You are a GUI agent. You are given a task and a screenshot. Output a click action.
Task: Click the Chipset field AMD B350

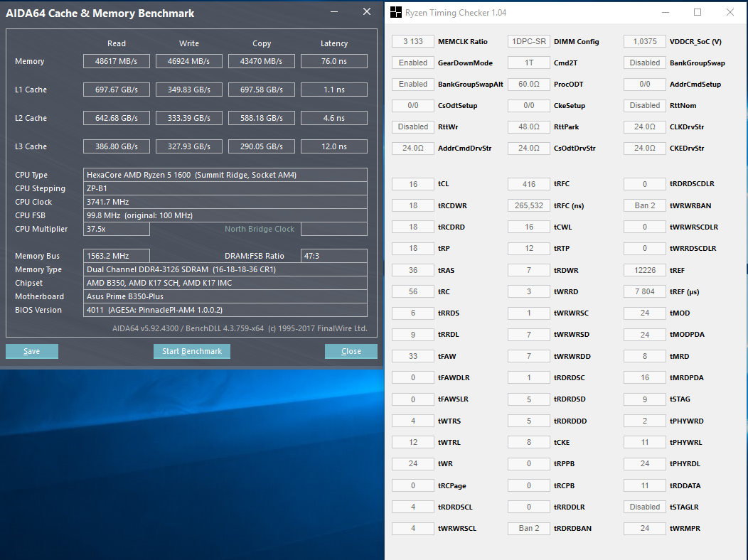pos(225,283)
